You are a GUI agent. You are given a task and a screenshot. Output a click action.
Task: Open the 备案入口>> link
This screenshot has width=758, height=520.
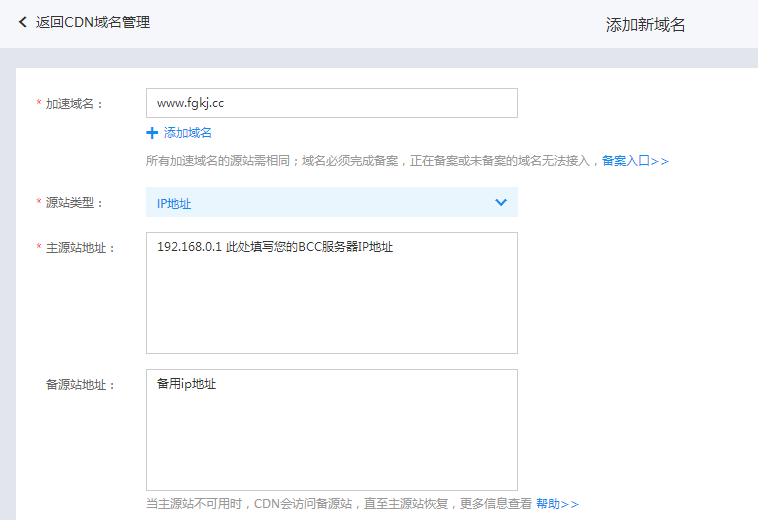coord(635,161)
